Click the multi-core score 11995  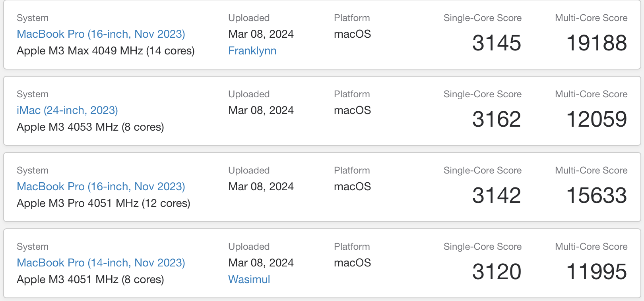pyautogui.click(x=597, y=272)
